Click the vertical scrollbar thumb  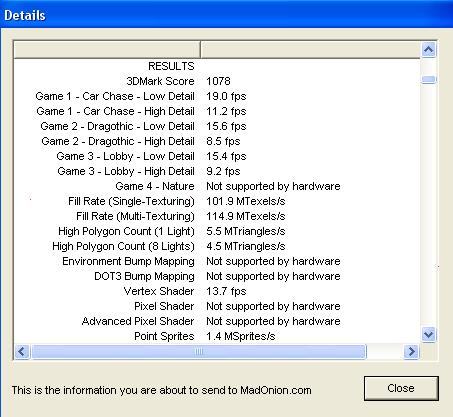(429, 79)
